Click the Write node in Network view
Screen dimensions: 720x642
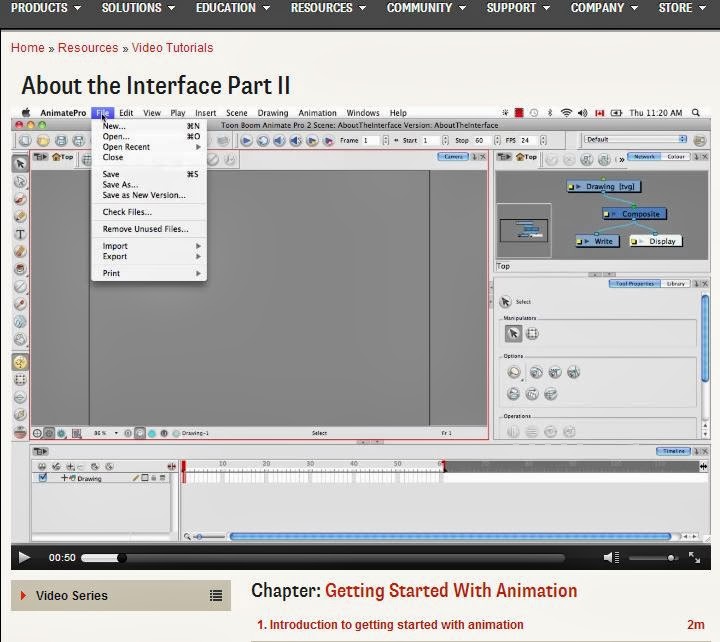pyautogui.click(x=598, y=241)
